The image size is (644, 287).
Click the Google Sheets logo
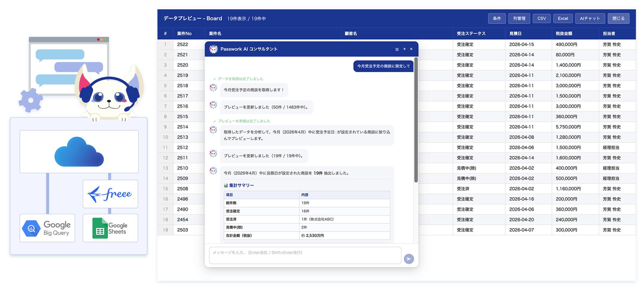(x=110, y=228)
